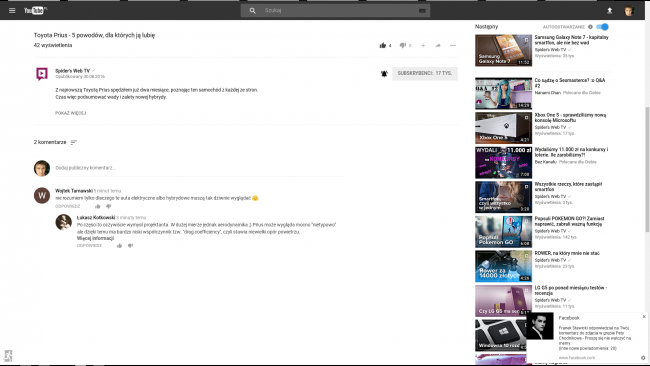Open Popsuli POKEMON GO title link

[569, 221]
